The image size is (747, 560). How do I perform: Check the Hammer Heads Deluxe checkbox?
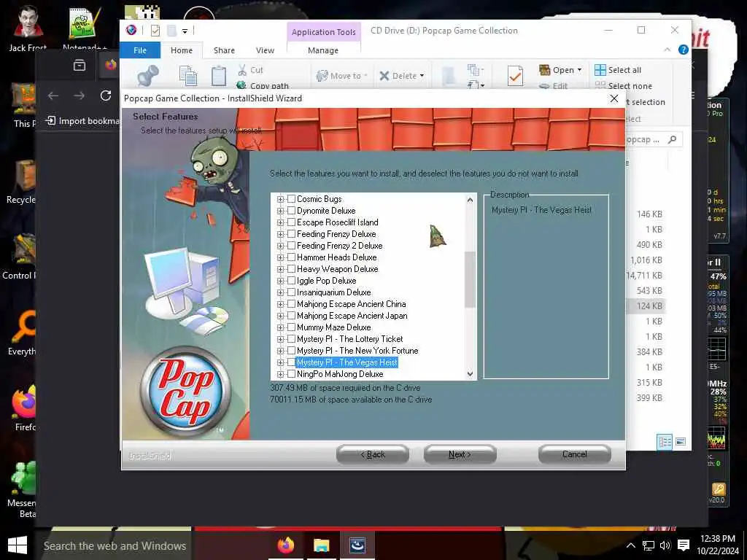coord(291,257)
